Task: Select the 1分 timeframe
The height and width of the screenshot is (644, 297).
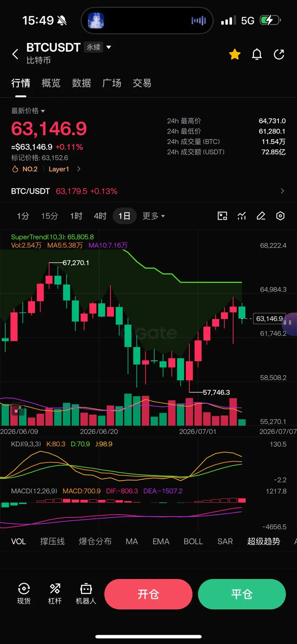Action: (23, 216)
